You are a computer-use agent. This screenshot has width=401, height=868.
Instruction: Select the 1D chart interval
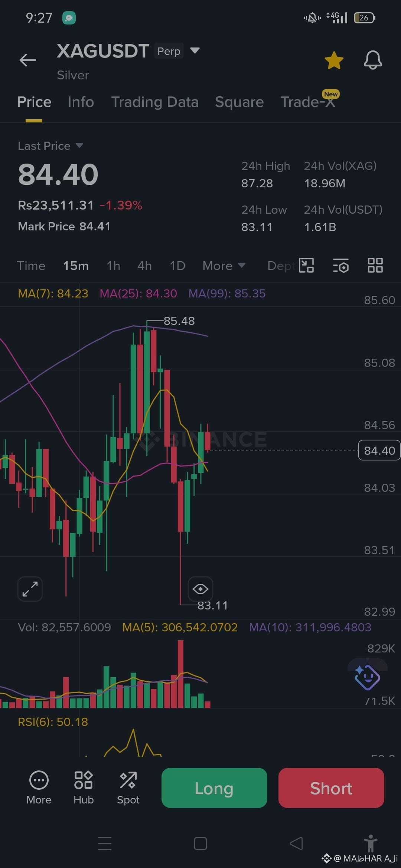click(x=177, y=266)
